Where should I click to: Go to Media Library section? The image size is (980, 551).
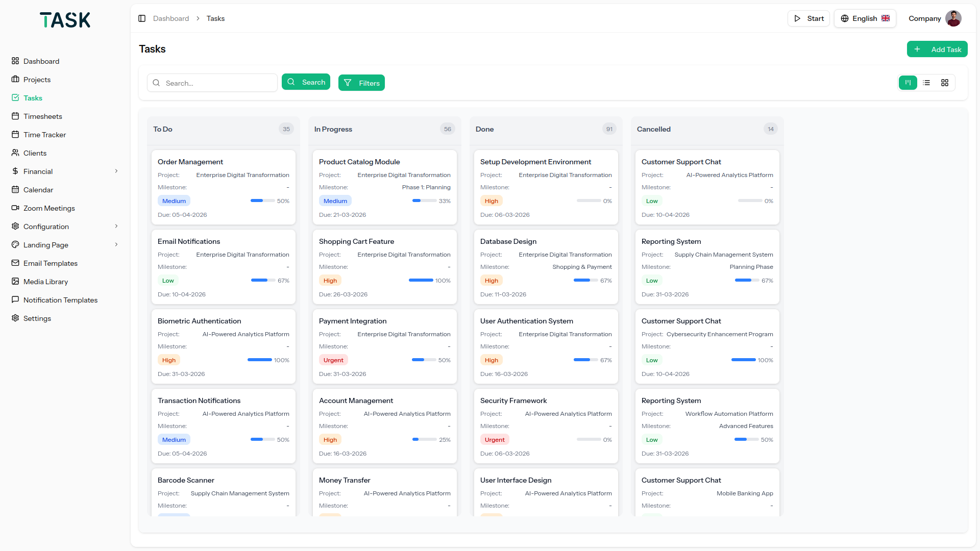point(45,282)
